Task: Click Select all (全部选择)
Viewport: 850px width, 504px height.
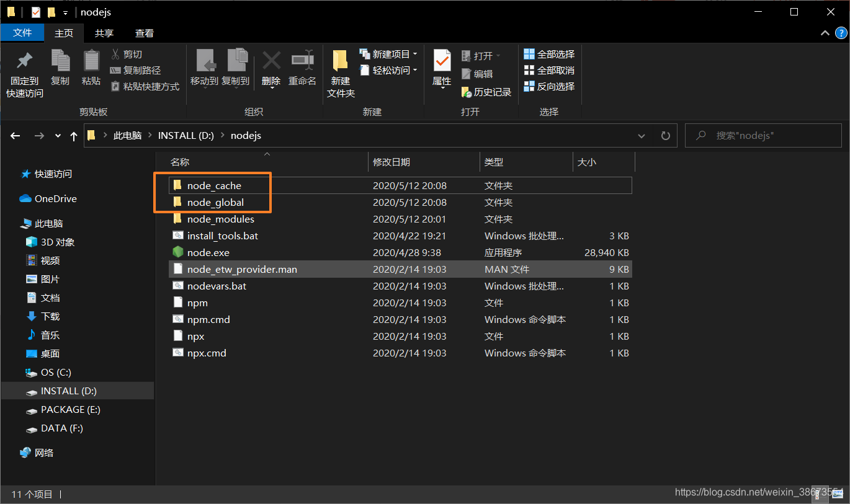Action: click(550, 55)
